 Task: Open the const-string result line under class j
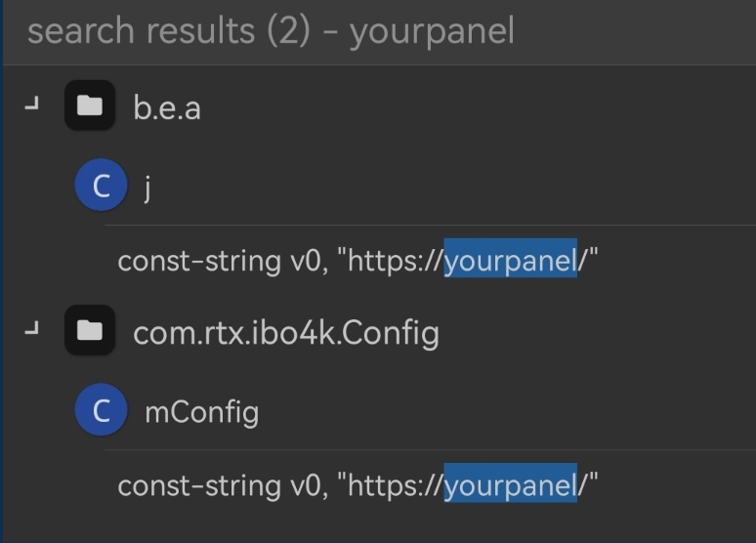point(357,261)
